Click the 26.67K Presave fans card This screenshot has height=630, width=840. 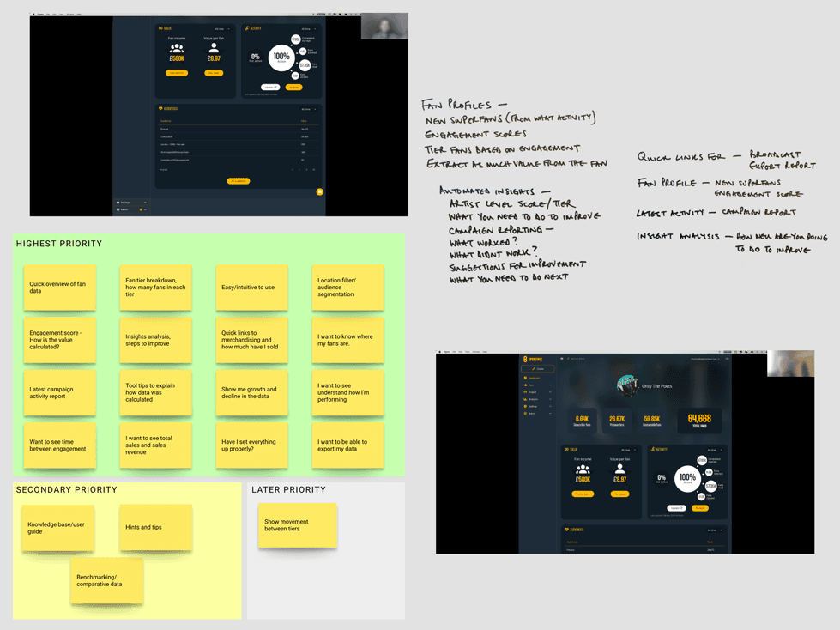617,421
